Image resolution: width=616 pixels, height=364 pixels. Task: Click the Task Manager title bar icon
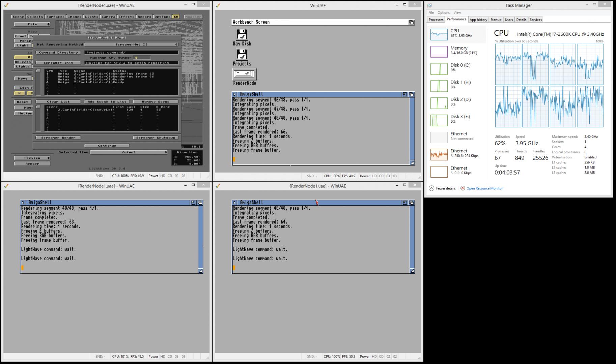coord(429,5)
